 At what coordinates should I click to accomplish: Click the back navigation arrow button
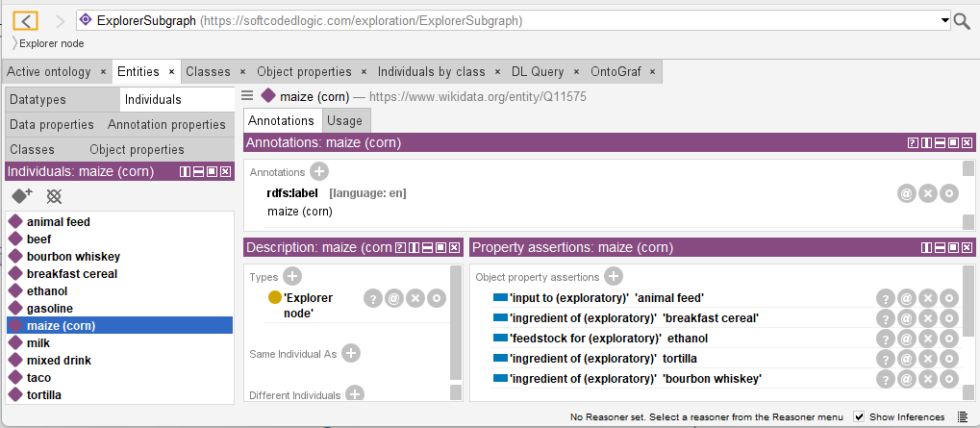point(26,20)
